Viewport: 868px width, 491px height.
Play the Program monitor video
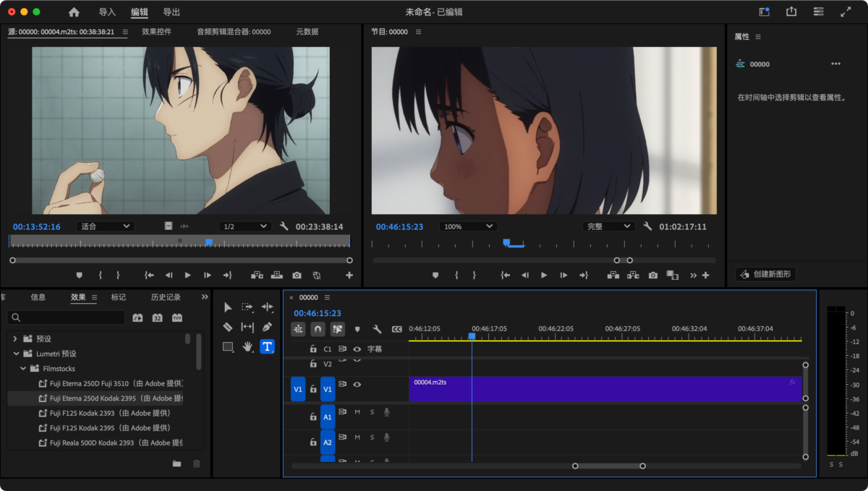tap(544, 276)
